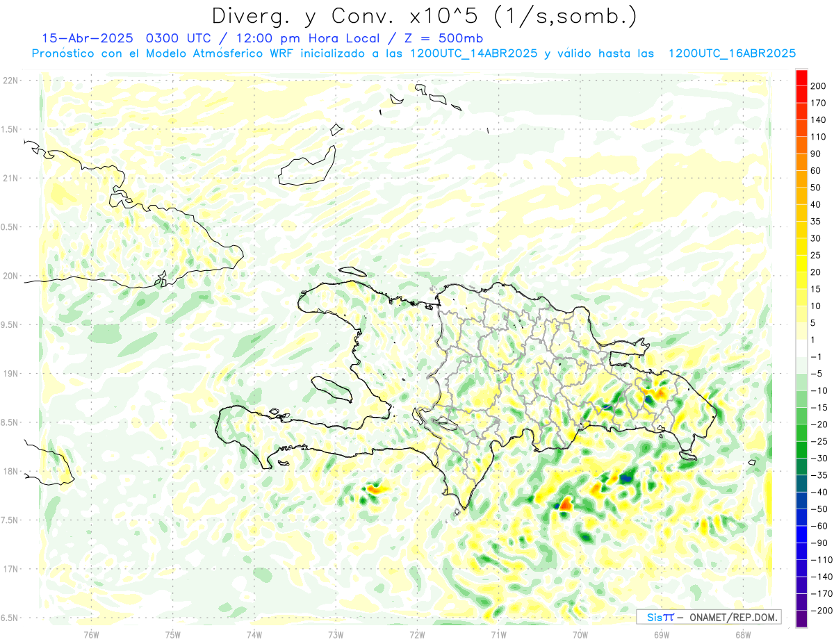Select the negative legend value "-25"
834x644 pixels.
pyautogui.click(x=819, y=441)
